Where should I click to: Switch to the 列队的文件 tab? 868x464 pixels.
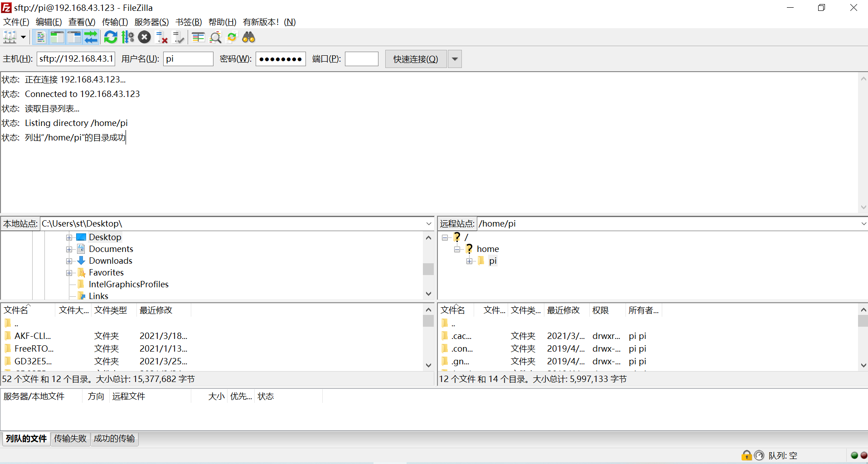pos(26,439)
